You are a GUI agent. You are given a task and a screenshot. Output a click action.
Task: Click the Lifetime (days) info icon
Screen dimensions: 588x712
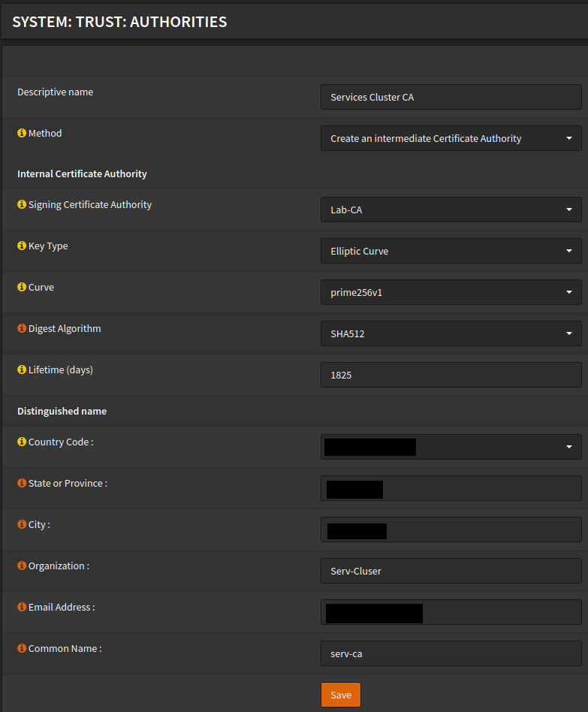(22, 370)
